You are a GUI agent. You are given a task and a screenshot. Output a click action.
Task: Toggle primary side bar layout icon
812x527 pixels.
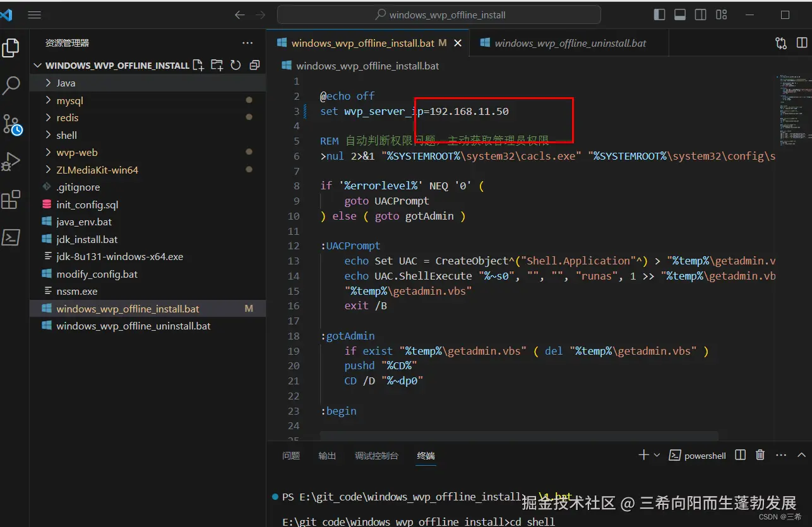660,15
